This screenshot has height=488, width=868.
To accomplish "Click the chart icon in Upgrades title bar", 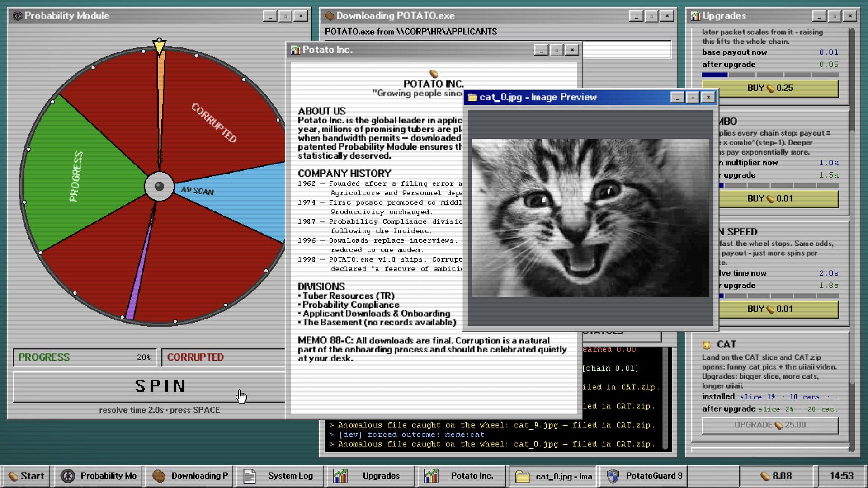I will pos(695,16).
